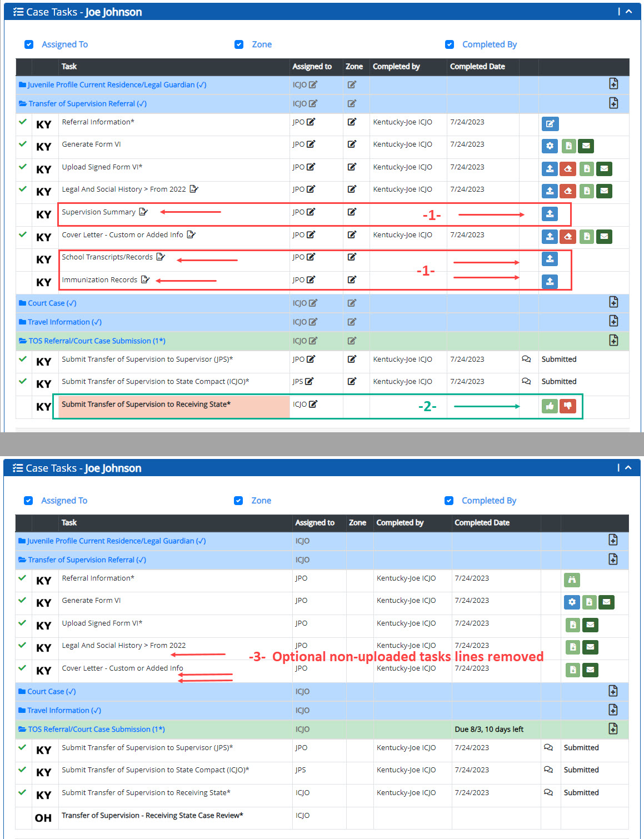Click red eraser icon in upper Legal And Social History row

[568, 191]
